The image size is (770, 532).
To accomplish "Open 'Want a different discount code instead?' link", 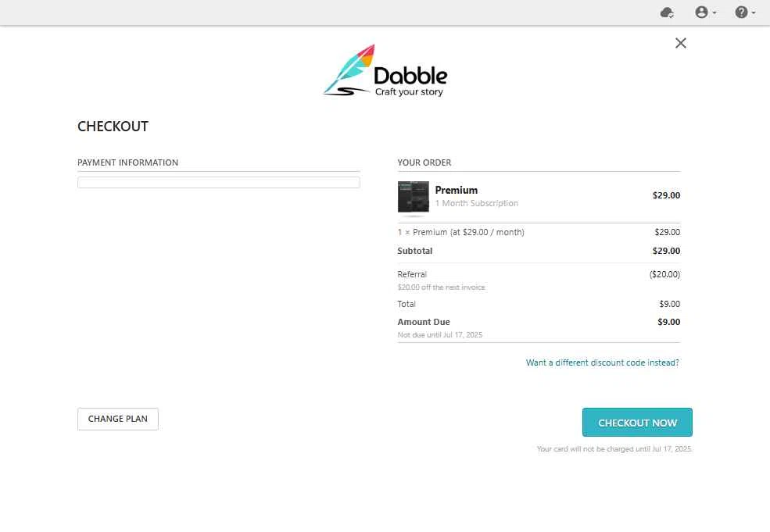I will [603, 362].
